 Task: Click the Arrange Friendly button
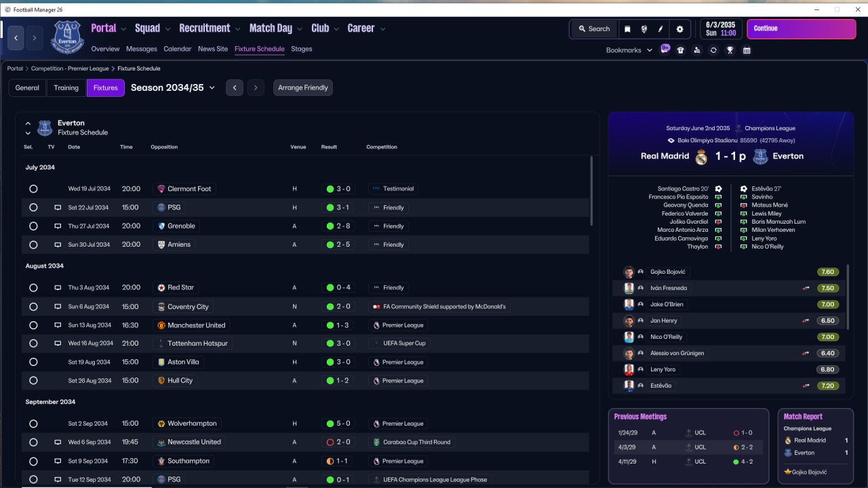coord(303,88)
